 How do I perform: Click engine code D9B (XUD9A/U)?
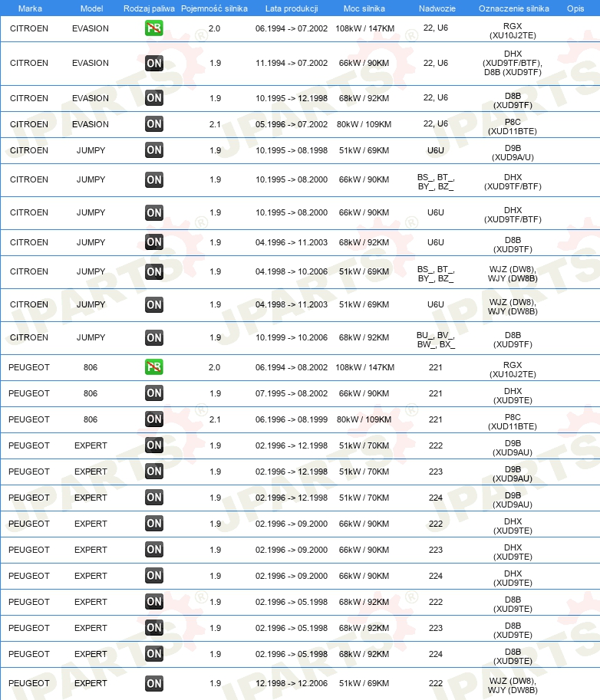pos(513,153)
